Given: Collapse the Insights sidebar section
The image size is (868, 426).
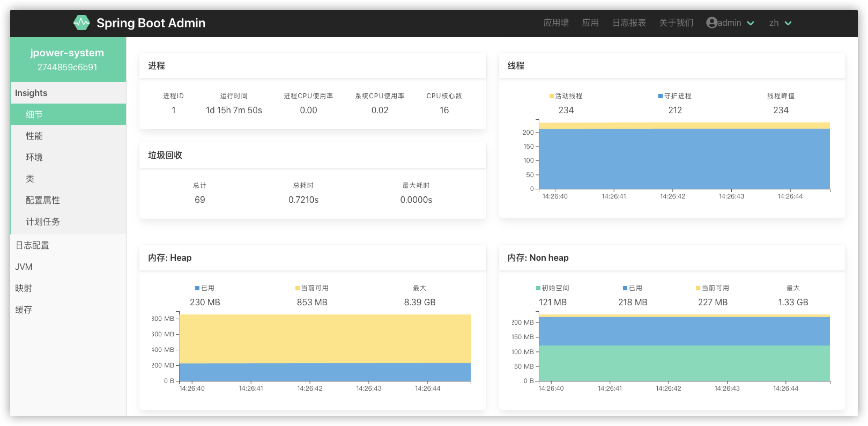Looking at the screenshot, I should click(x=68, y=93).
